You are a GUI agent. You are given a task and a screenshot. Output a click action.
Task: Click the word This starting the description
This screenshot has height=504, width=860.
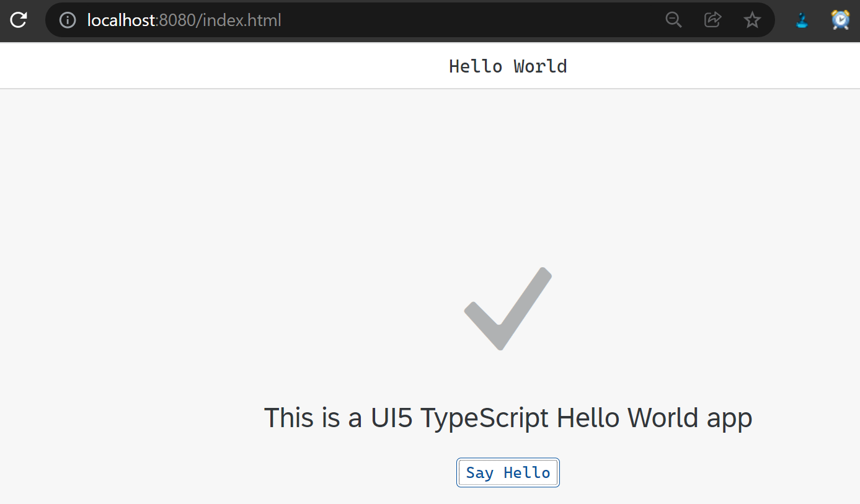click(289, 418)
